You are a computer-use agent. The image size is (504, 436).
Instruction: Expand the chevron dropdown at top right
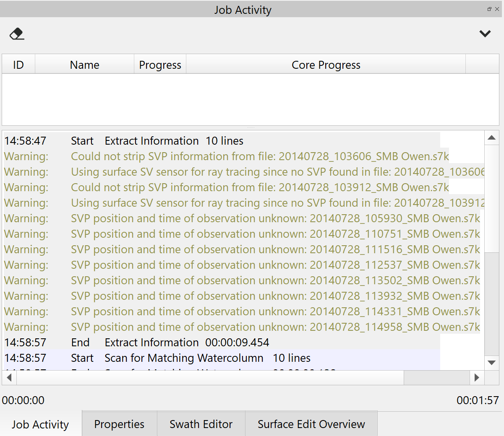(x=485, y=34)
